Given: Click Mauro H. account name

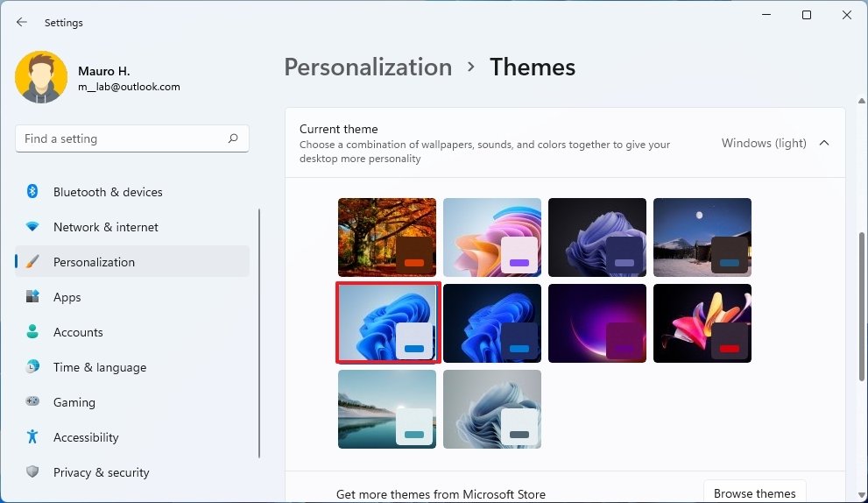Looking at the screenshot, I should coord(104,71).
